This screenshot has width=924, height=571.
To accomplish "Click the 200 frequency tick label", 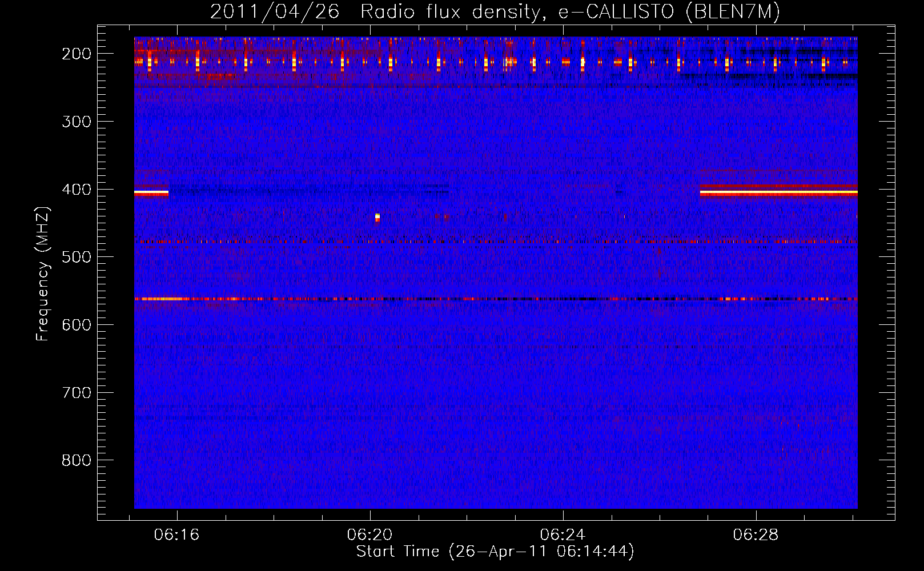I will pos(76,54).
